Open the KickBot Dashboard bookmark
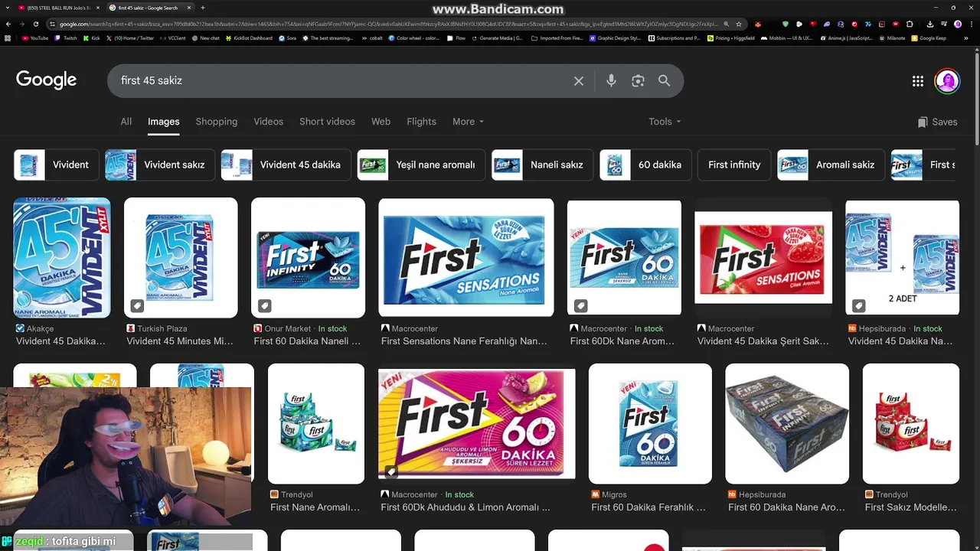Image resolution: width=980 pixels, height=551 pixels. coord(249,37)
